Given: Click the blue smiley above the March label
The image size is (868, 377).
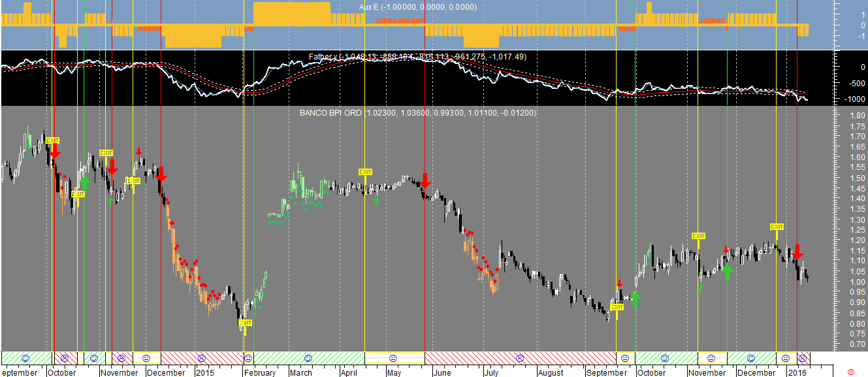Looking at the screenshot, I should click(x=308, y=358).
